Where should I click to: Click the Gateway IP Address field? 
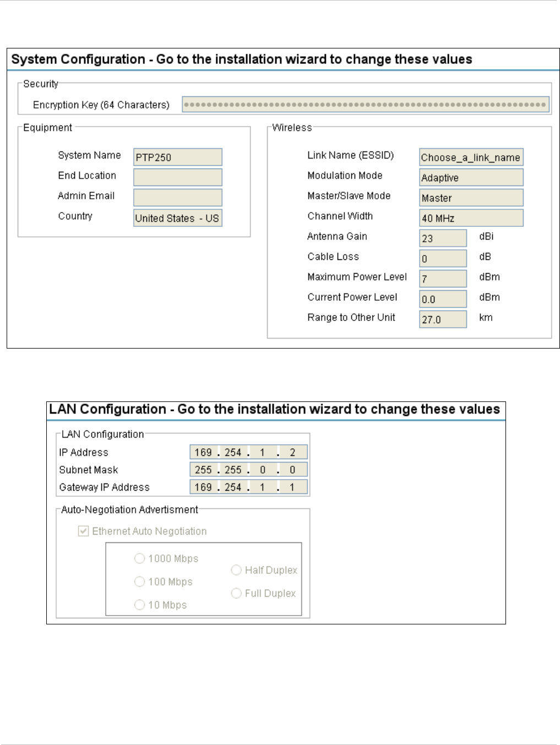tap(248, 487)
